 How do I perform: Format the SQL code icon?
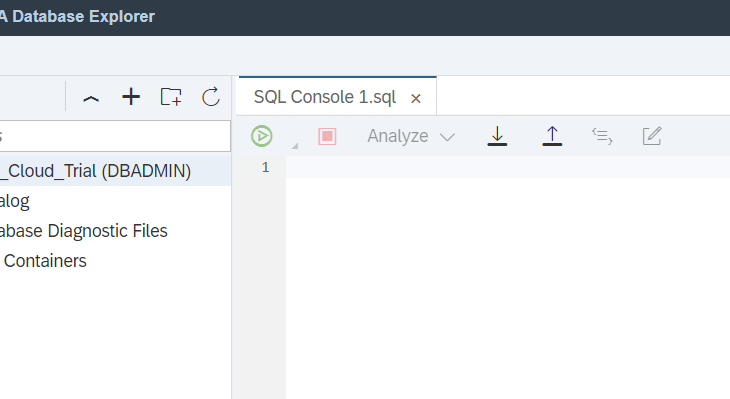602,136
